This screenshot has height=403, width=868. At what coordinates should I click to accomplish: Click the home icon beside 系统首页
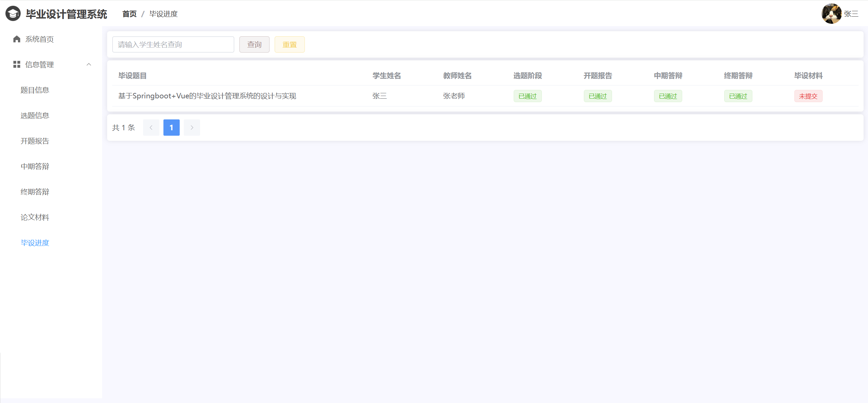point(17,39)
